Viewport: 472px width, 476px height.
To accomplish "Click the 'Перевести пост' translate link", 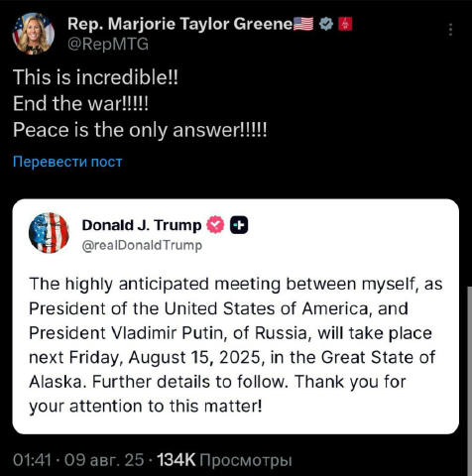I will (x=67, y=162).
